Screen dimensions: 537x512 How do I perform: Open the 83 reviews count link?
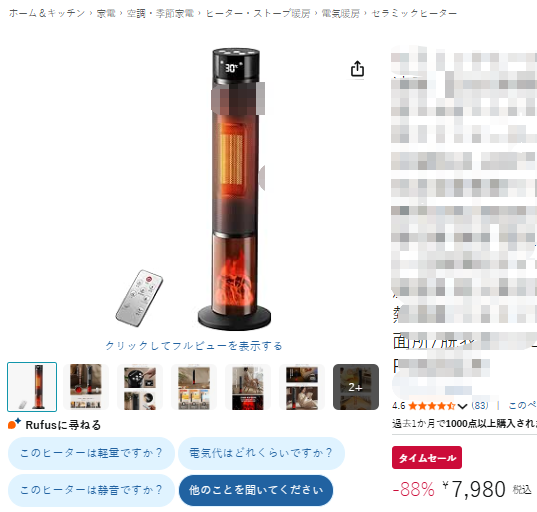click(x=480, y=406)
